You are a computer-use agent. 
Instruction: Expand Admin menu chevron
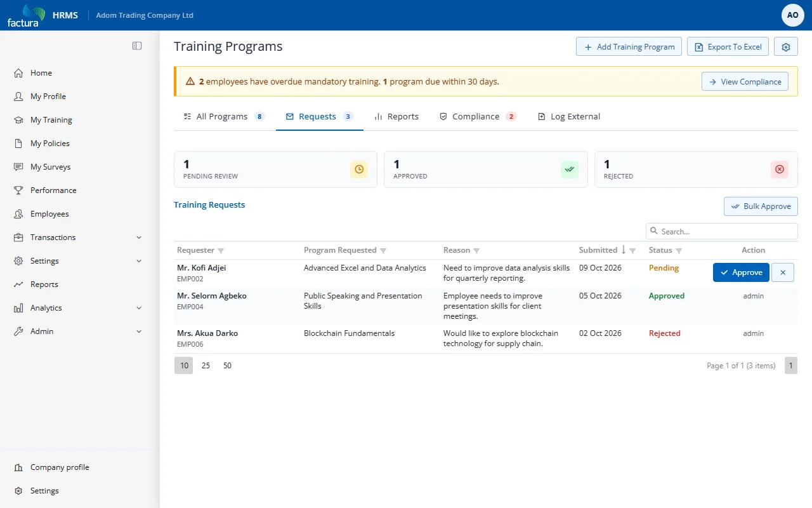[139, 331]
